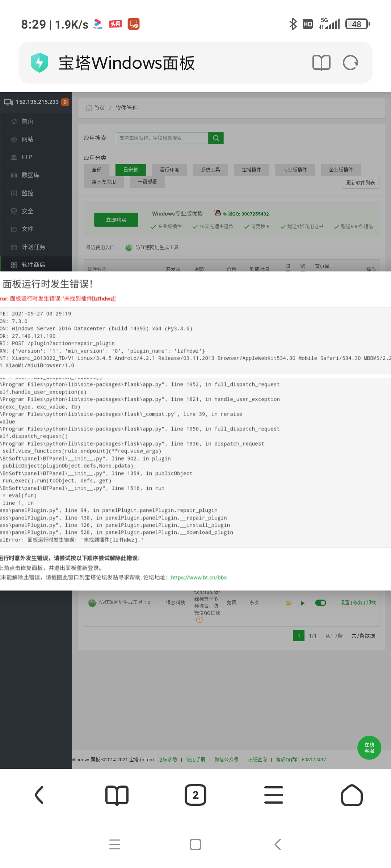Click 设置 for 防红短网址生成工具
The image size is (391, 868).
click(345, 603)
